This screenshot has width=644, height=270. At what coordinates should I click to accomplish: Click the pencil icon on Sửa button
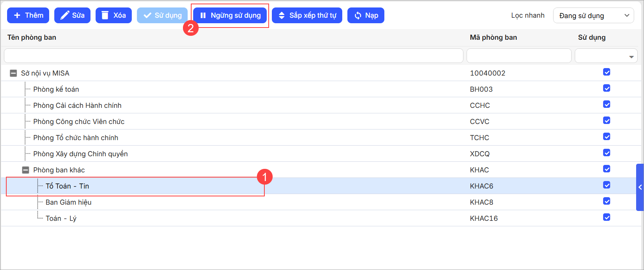pyautogui.click(x=64, y=15)
